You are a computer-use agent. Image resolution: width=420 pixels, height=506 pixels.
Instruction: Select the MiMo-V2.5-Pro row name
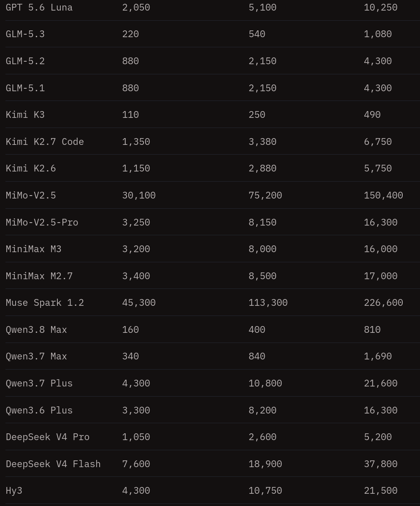42,222
